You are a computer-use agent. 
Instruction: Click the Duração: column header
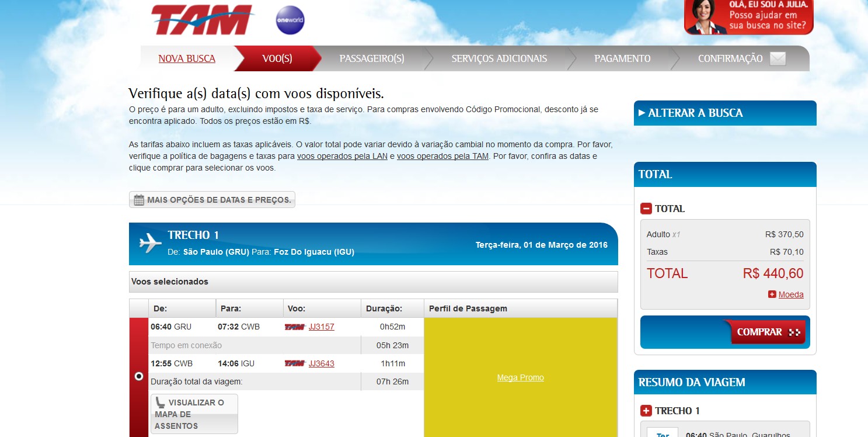[x=392, y=308]
